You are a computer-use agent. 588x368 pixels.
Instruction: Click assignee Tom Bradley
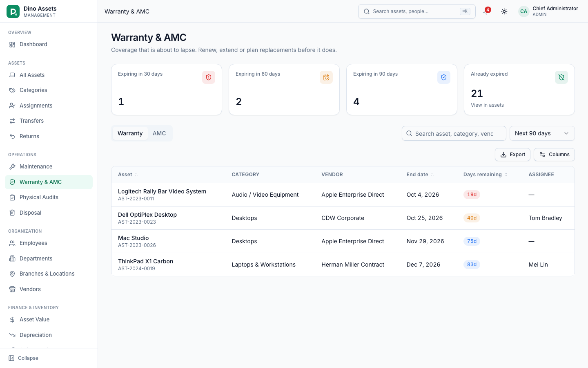(545, 218)
